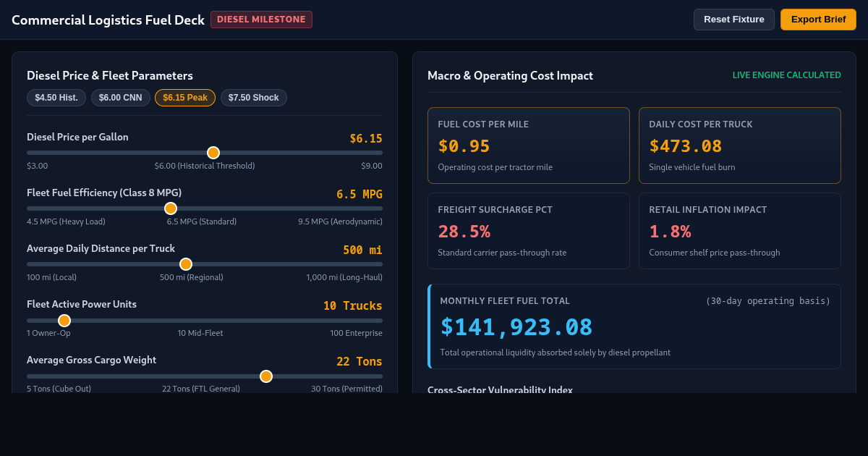Click the $9.00 maximum price label
868x456 pixels.
point(372,166)
